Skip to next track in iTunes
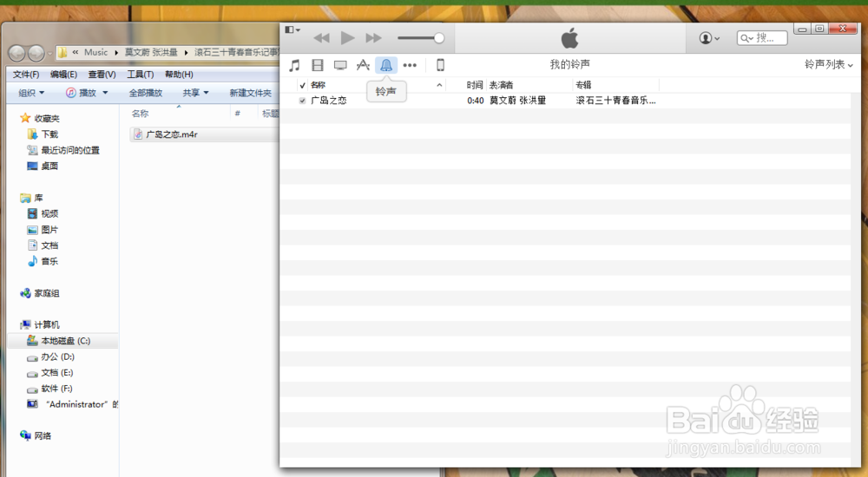868x477 pixels. click(x=373, y=37)
